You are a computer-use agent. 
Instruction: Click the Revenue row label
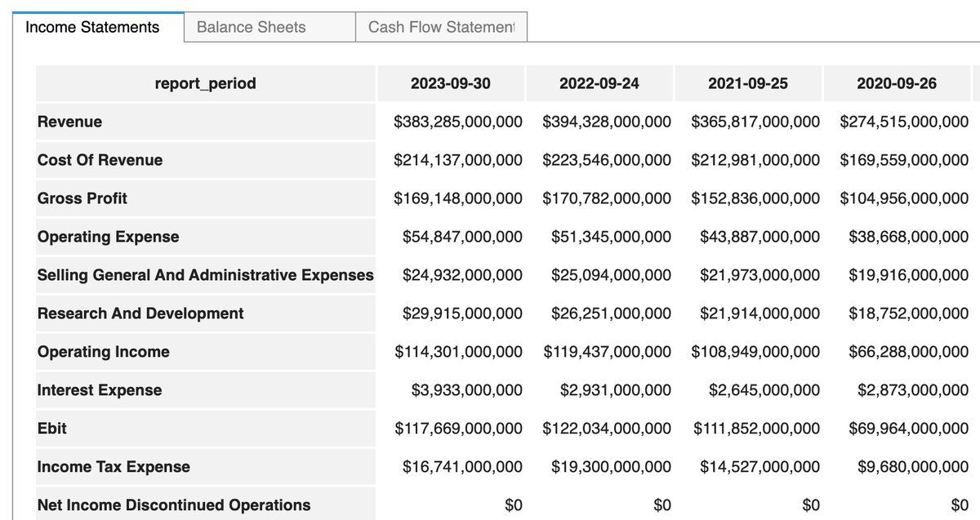point(70,122)
